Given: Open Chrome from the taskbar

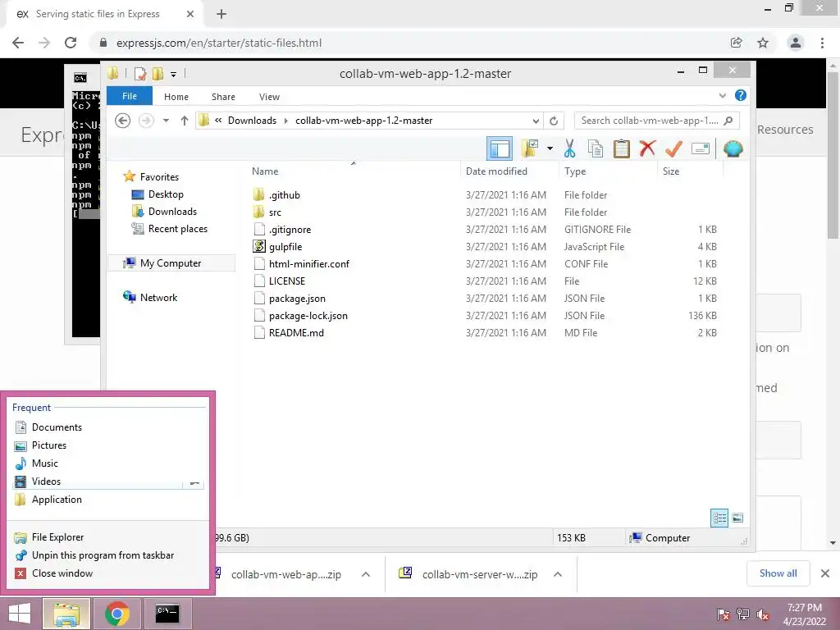Looking at the screenshot, I should [116, 614].
